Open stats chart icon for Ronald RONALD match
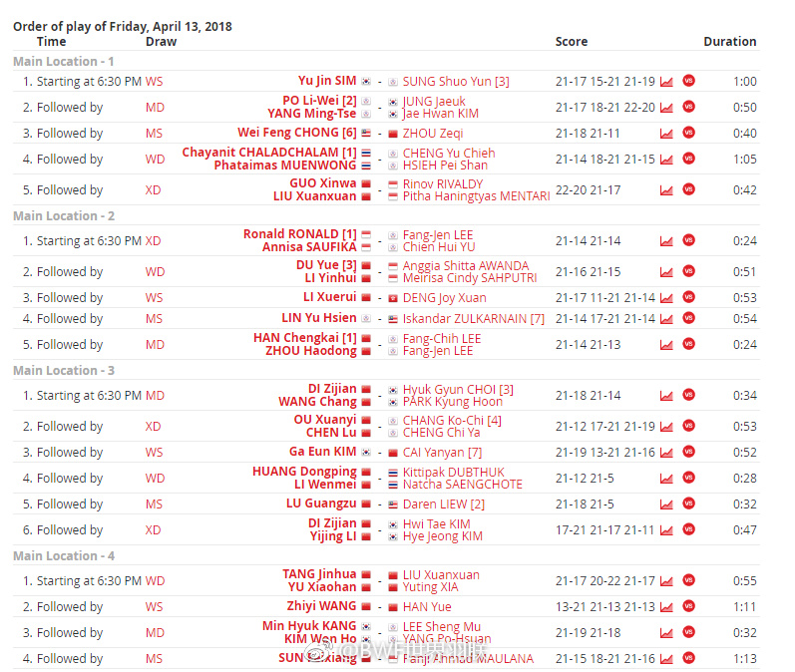Image resolution: width=795 pixels, height=672 pixels. 666,241
